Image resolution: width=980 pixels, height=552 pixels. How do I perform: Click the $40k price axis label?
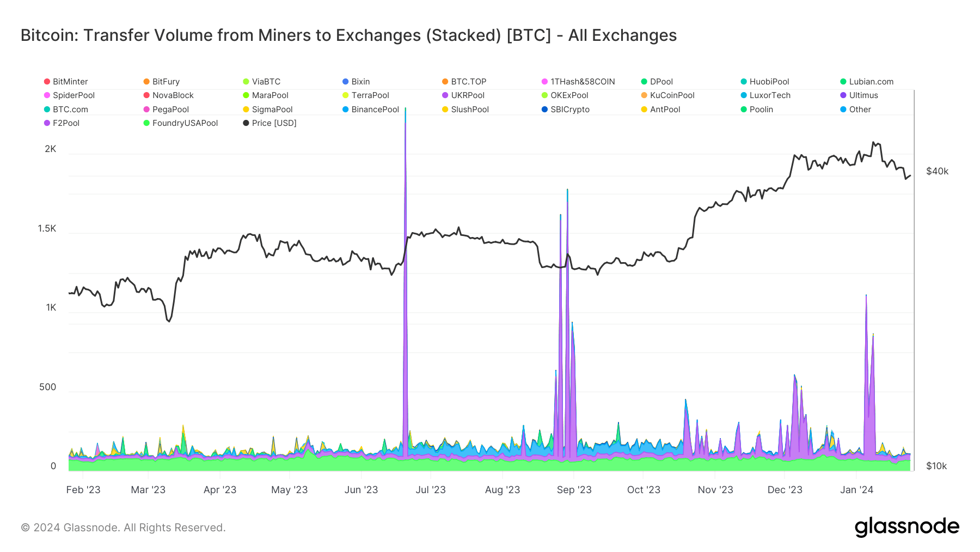tap(938, 172)
